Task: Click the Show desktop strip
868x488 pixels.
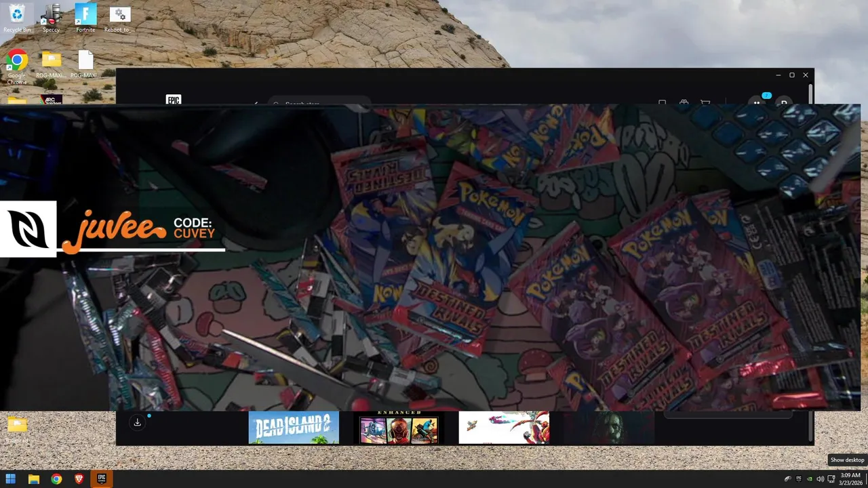Action: (x=866, y=479)
